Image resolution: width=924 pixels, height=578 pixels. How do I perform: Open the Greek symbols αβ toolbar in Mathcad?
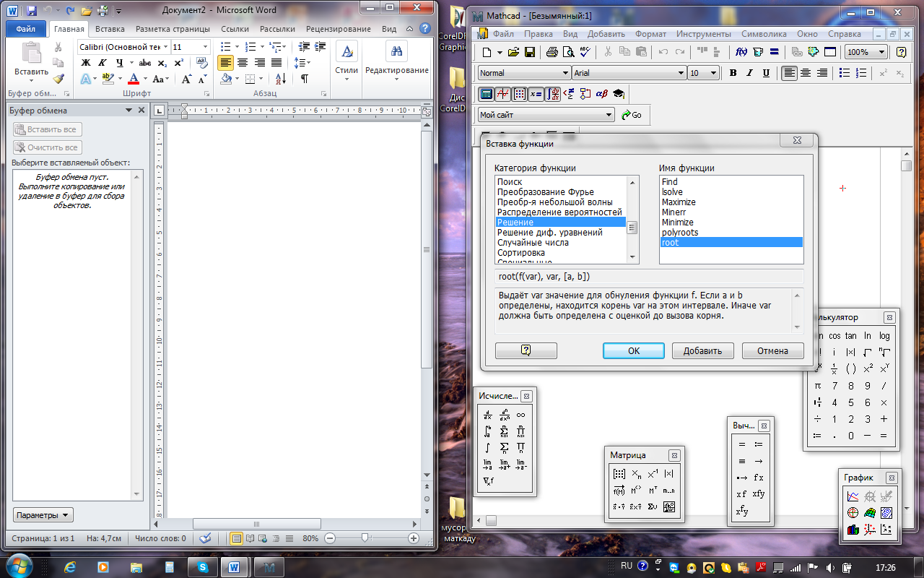coord(601,94)
